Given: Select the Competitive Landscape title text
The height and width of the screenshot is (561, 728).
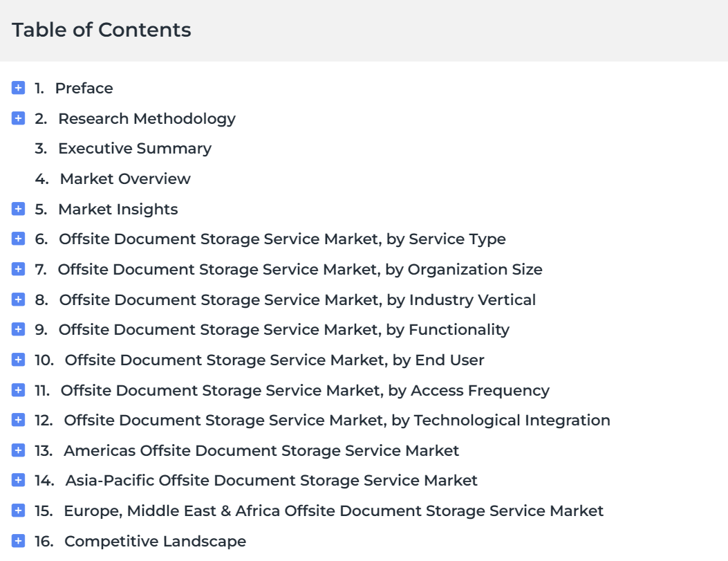Looking at the screenshot, I should pos(155,542).
